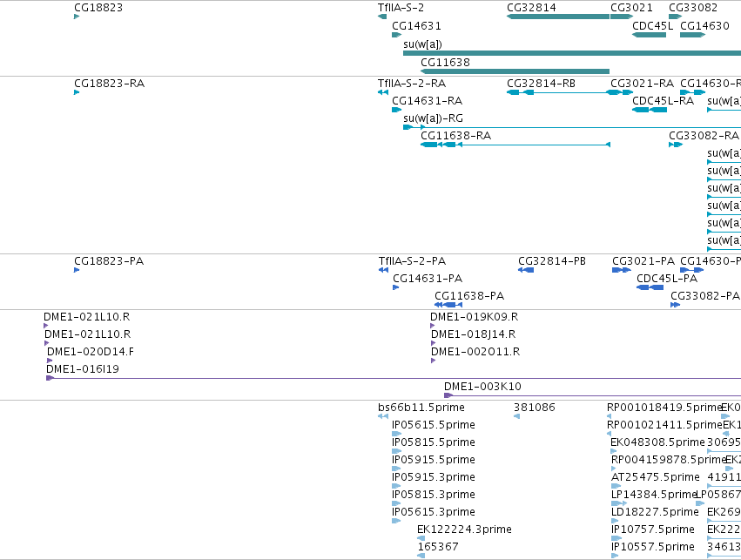The image size is (741, 560).
Task: Select the CG11638-PA protein label
Action: coord(469,296)
